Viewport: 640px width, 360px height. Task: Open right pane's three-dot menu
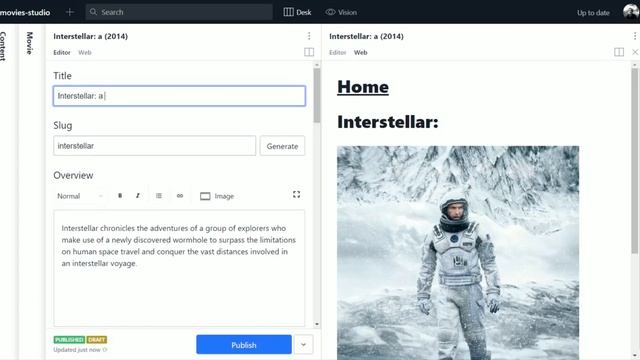(x=635, y=36)
